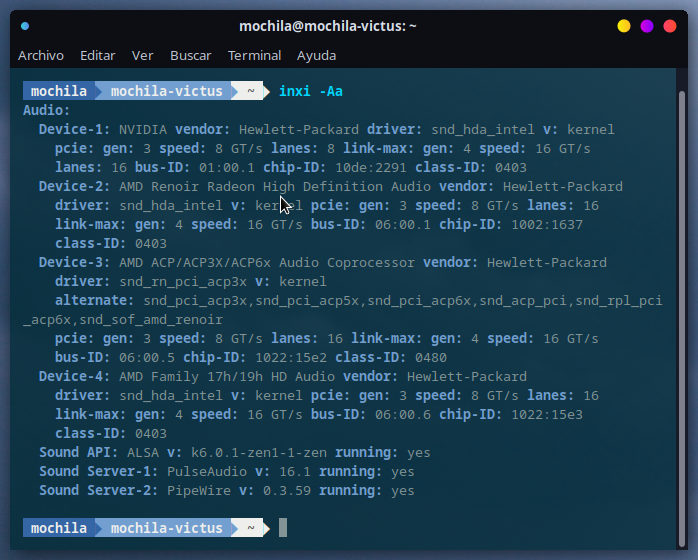Click the 'Device-1:' label in output
The image size is (698, 560).
point(74,130)
